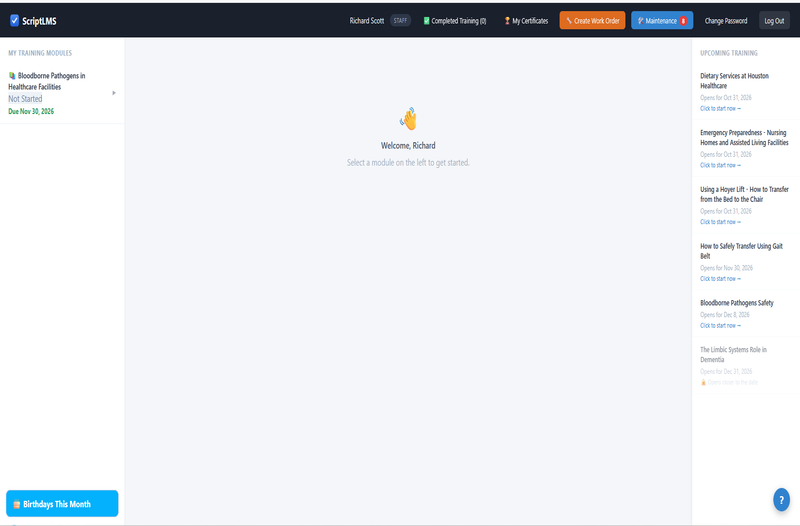
Task: Click the tools icon on Maintenance button
Action: [x=640, y=21]
